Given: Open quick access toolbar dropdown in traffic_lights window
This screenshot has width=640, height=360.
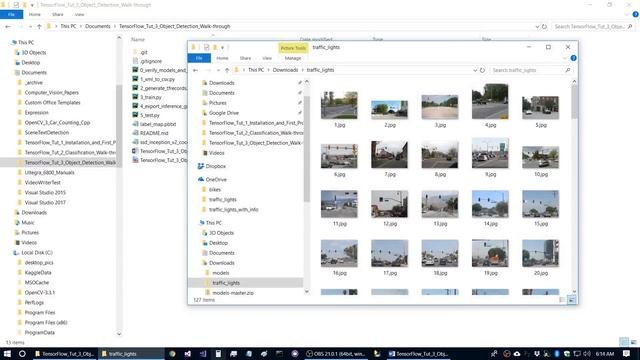Looking at the screenshot, I should coord(222,48).
